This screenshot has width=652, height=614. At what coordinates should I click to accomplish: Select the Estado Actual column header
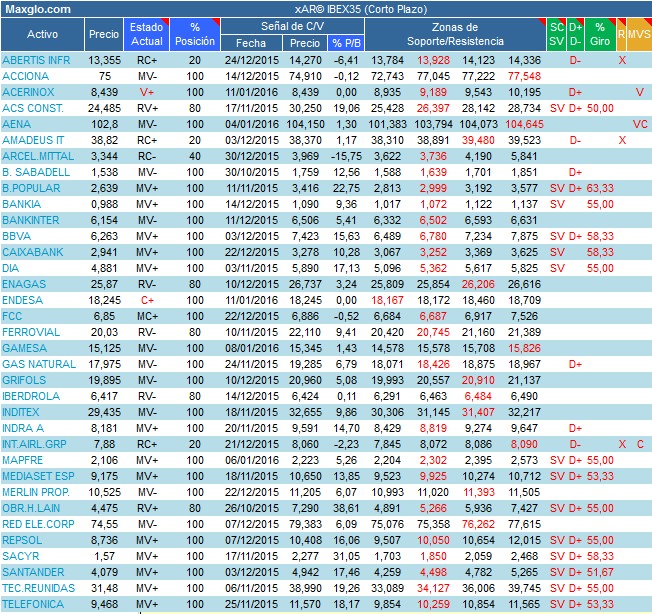click(x=147, y=34)
